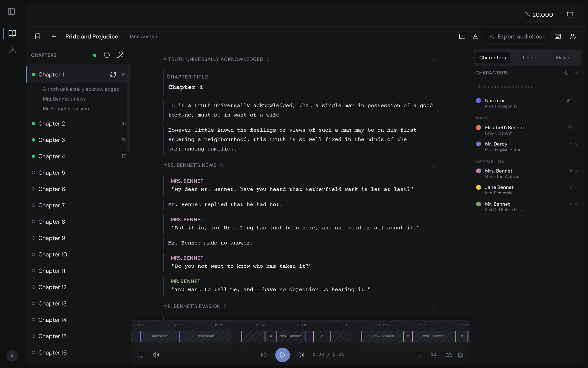Viewport: 588px width, 368px height.
Task: Switch to the Characters tab
Action: (492, 58)
